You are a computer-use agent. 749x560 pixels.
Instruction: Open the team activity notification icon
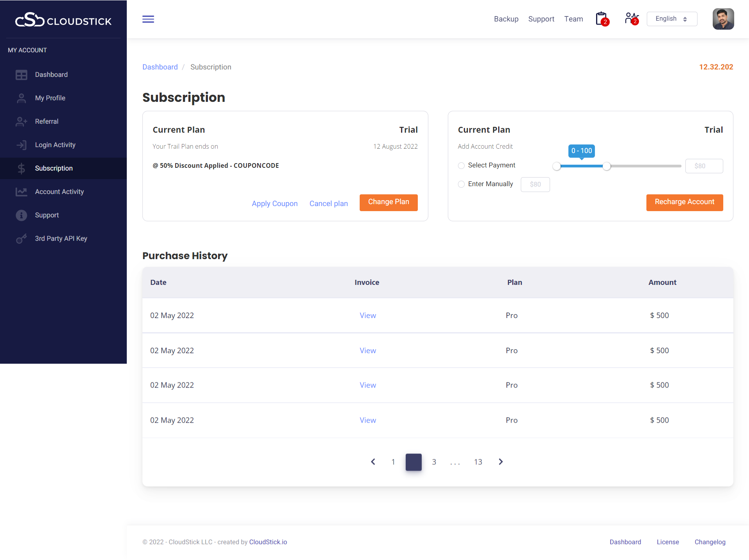click(x=631, y=19)
